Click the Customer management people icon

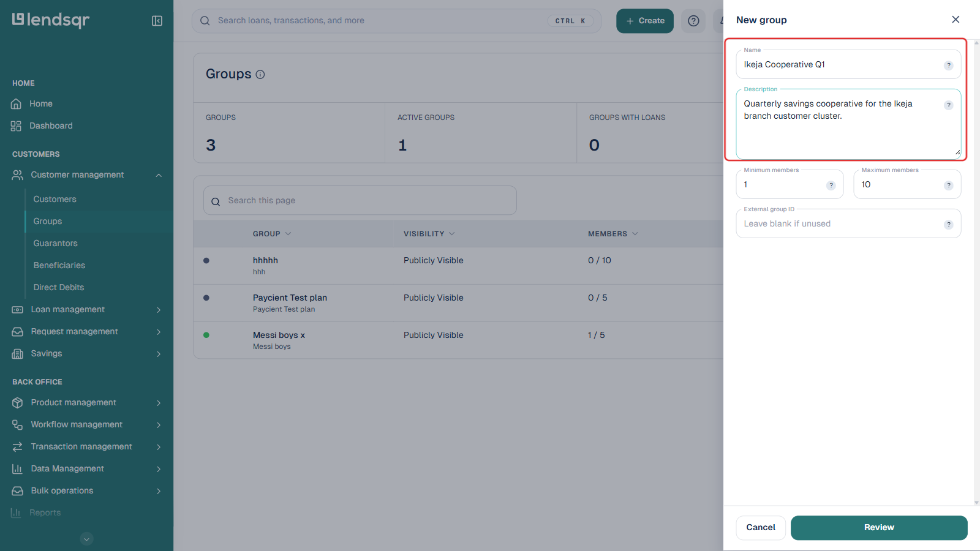point(18,174)
